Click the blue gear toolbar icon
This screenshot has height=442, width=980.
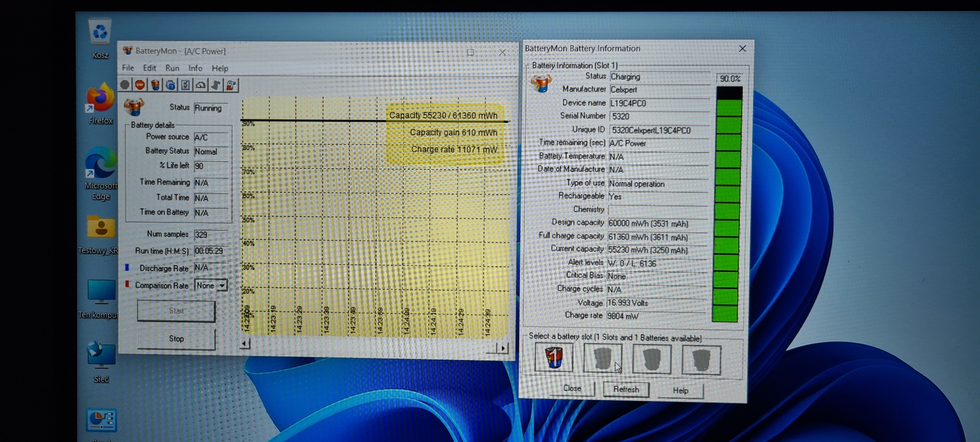point(170,85)
